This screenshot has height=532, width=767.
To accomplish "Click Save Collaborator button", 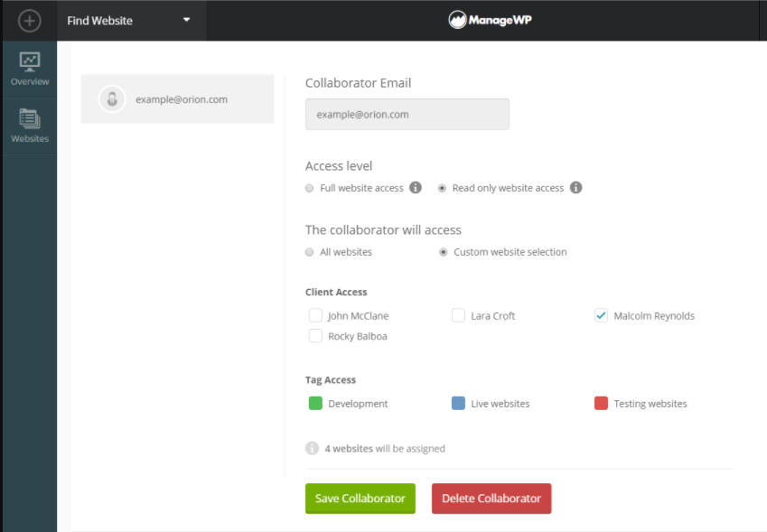I will [x=360, y=499].
